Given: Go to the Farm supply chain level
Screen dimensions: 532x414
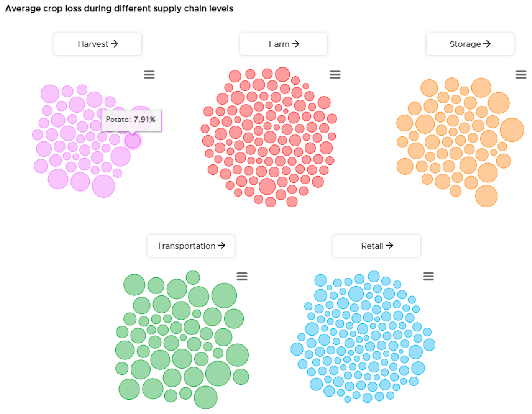Looking at the screenshot, I should point(284,44).
